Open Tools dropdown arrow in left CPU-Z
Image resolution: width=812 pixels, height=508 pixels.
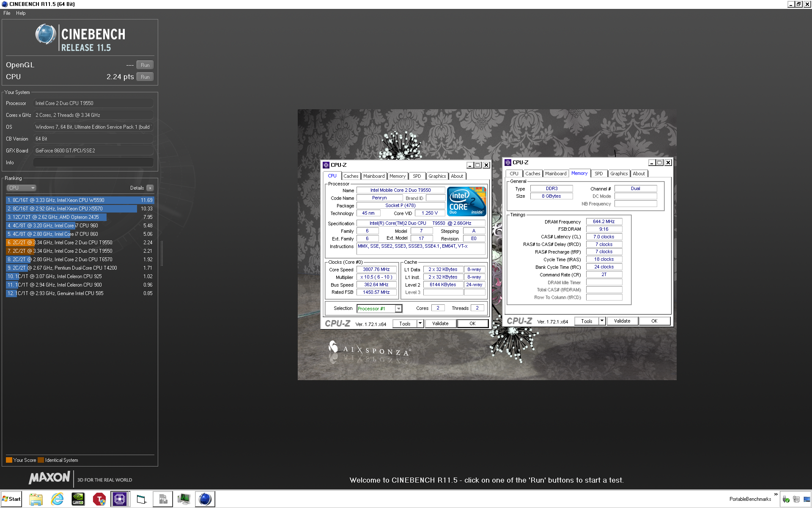tap(420, 323)
